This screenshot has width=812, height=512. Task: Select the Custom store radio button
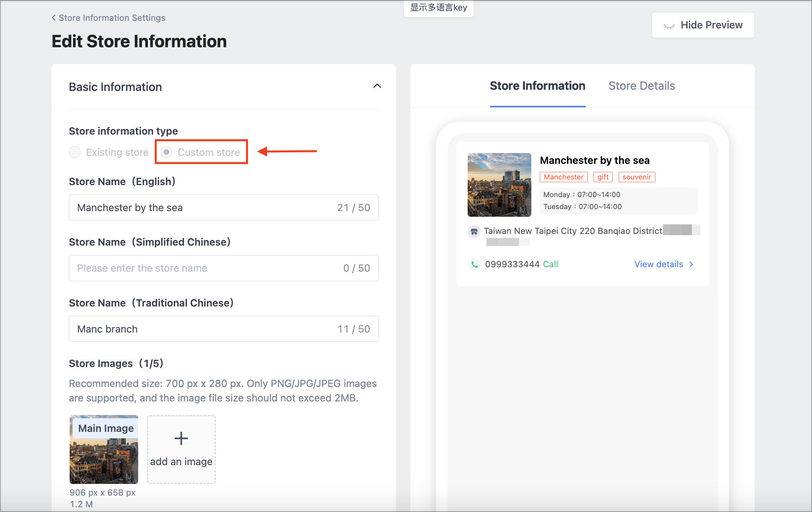pos(166,152)
